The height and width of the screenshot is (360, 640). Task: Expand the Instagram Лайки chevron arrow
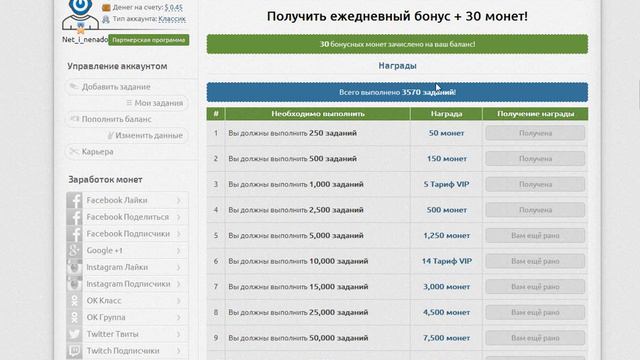coord(179,267)
